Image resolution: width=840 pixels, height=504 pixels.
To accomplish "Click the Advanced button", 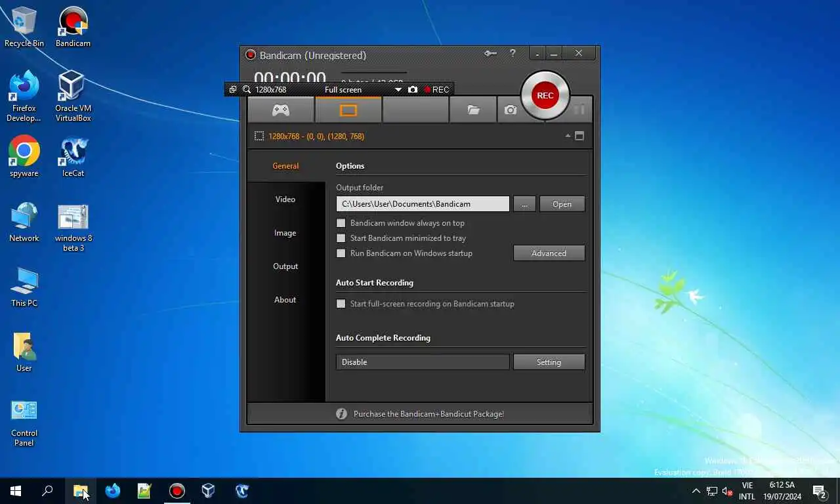I will [x=549, y=253].
